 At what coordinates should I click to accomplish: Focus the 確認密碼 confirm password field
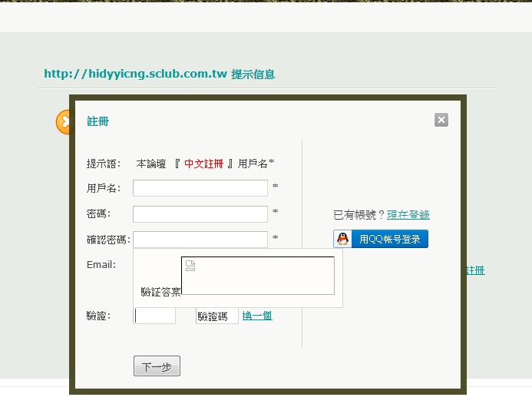[x=200, y=240]
